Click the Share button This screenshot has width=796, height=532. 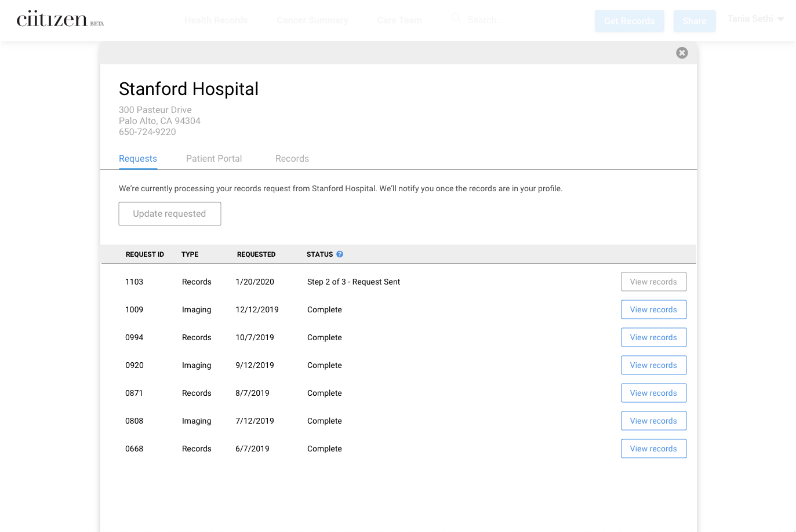click(x=694, y=21)
